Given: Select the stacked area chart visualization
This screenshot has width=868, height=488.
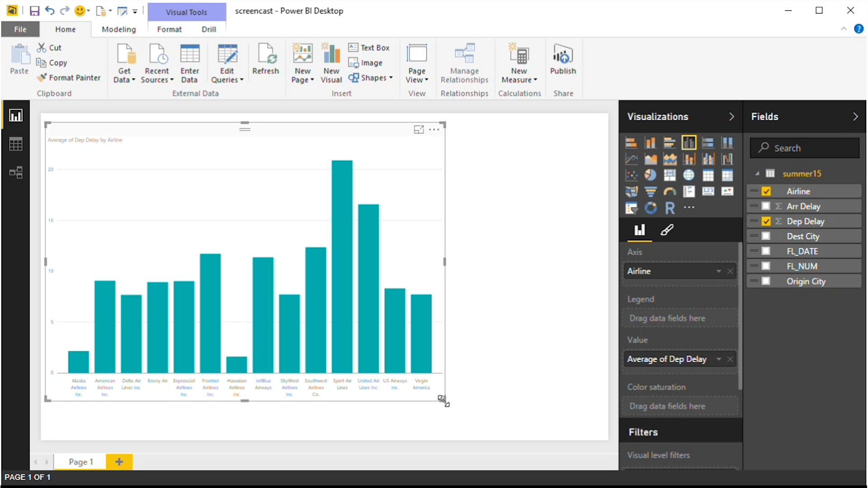Looking at the screenshot, I should (670, 159).
